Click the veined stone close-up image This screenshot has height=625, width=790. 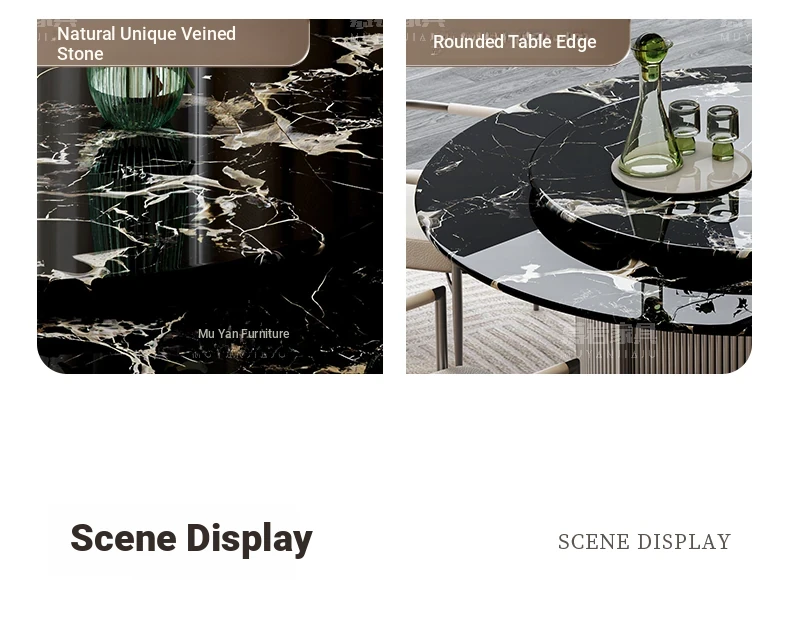tap(210, 196)
